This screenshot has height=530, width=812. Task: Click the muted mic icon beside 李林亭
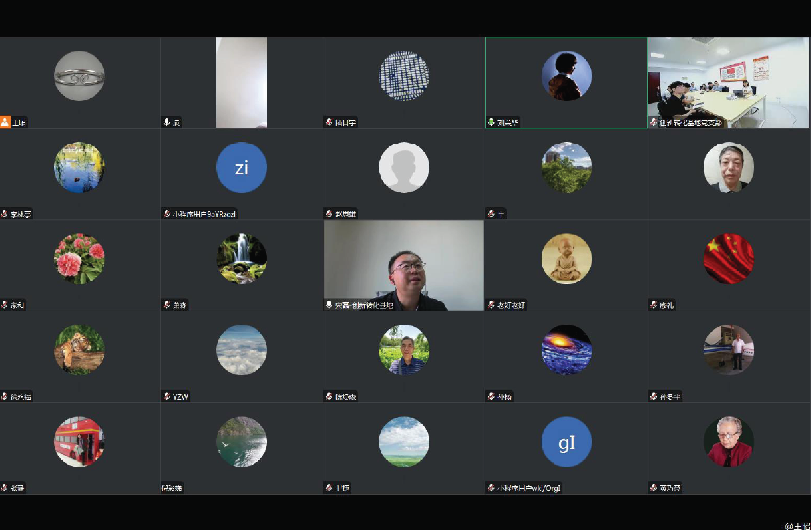(x=5, y=214)
